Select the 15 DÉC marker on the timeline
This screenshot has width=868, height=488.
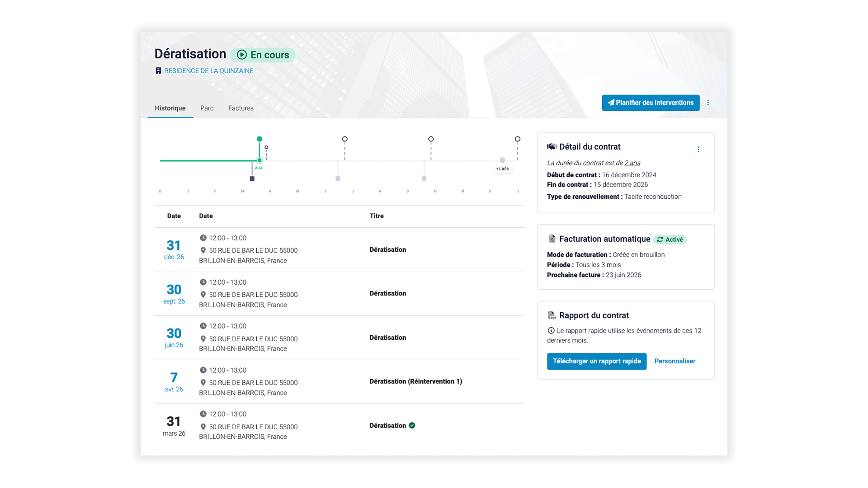502,169
